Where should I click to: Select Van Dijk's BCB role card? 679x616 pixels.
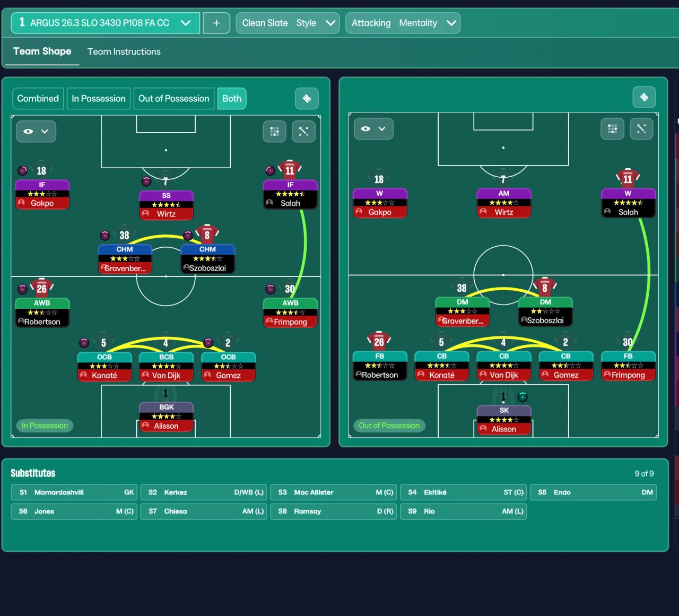click(x=166, y=367)
